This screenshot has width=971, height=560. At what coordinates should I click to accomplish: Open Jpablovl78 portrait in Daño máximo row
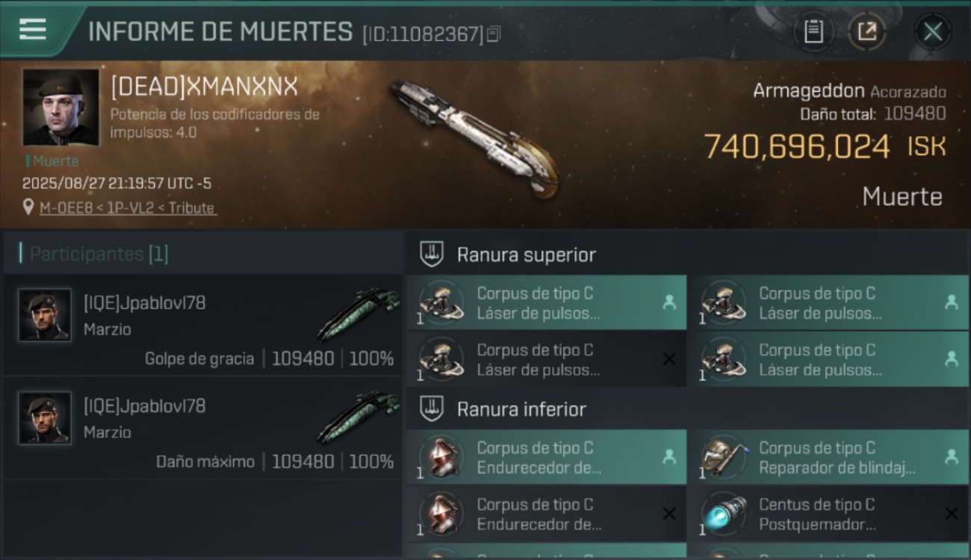(45, 418)
